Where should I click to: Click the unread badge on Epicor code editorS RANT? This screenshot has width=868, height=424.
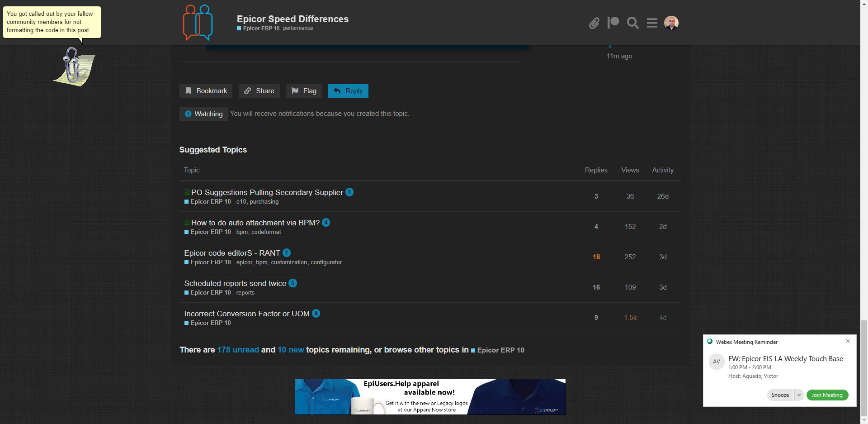click(287, 253)
